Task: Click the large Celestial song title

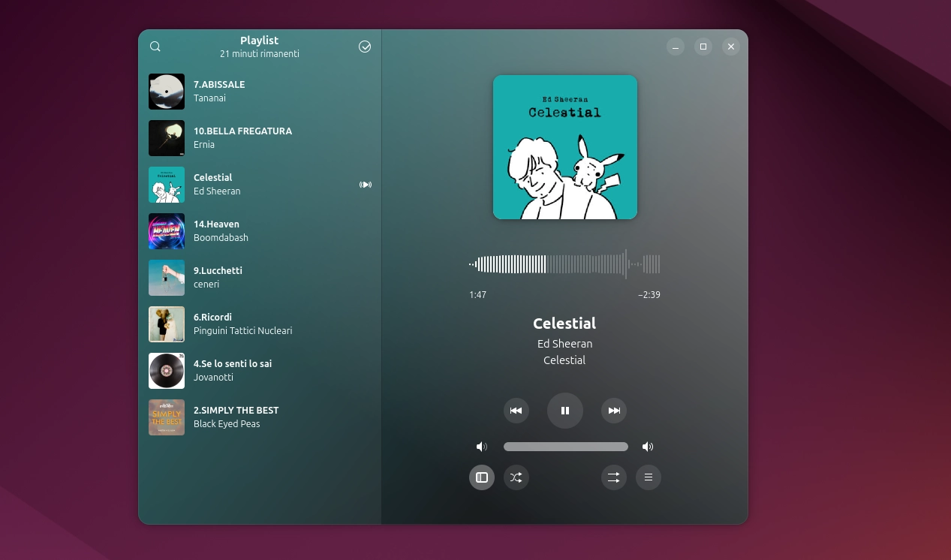Action: tap(564, 324)
